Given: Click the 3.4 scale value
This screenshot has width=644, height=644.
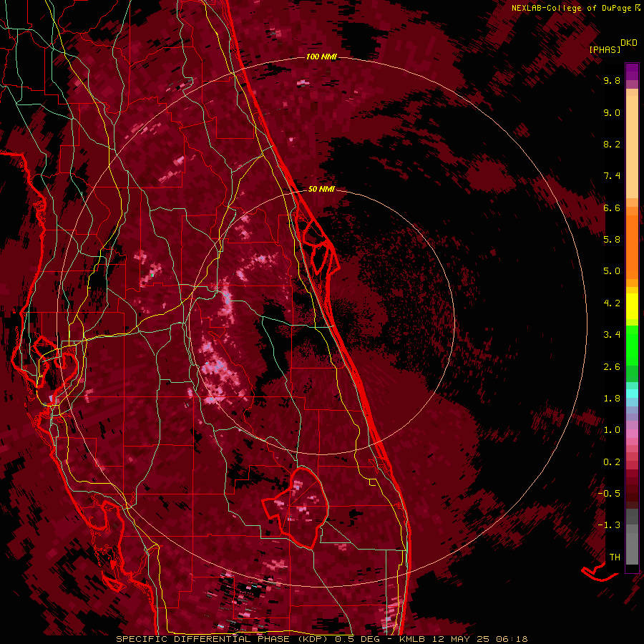Looking at the screenshot, I should pyautogui.click(x=612, y=335).
